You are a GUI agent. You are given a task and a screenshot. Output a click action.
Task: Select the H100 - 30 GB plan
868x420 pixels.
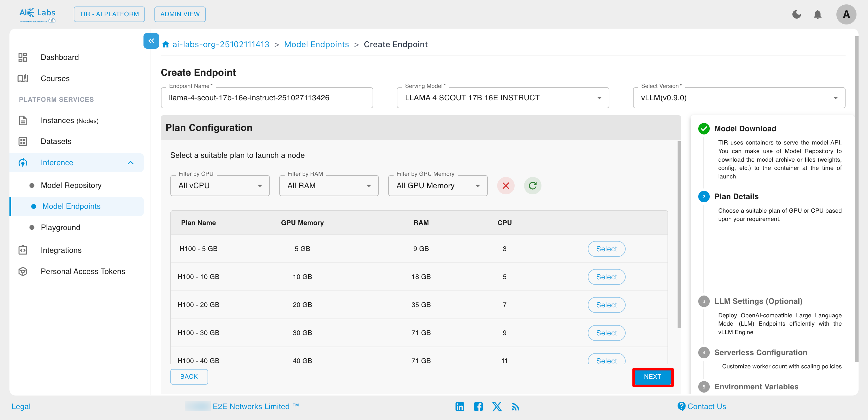click(x=606, y=332)
